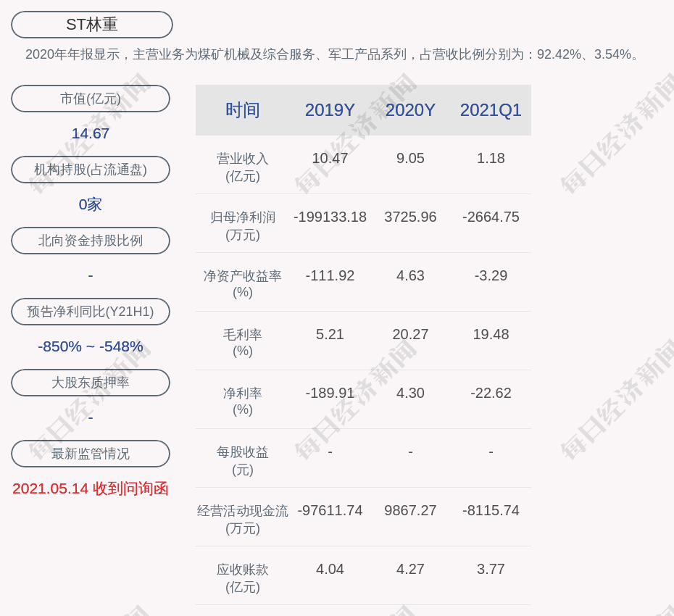Viewport: 674px width, 616px height.
Task: Click the 每股收益(元) row label
Action: (x=243, y=461)
